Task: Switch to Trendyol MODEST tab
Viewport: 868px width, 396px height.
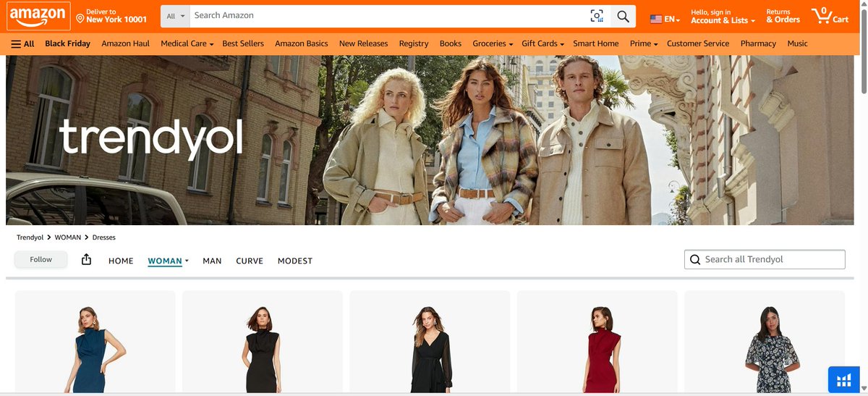Action: (x=295, y=261)
